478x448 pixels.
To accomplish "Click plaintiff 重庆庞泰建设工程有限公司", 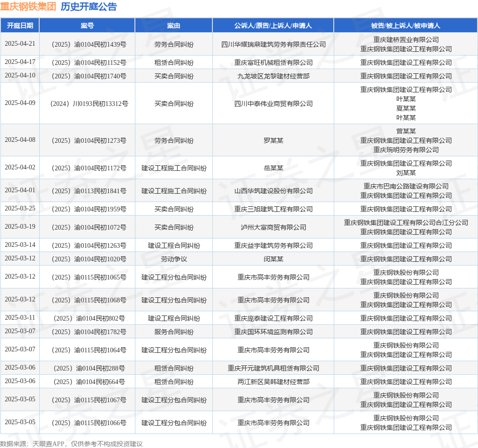I will 274,318.
